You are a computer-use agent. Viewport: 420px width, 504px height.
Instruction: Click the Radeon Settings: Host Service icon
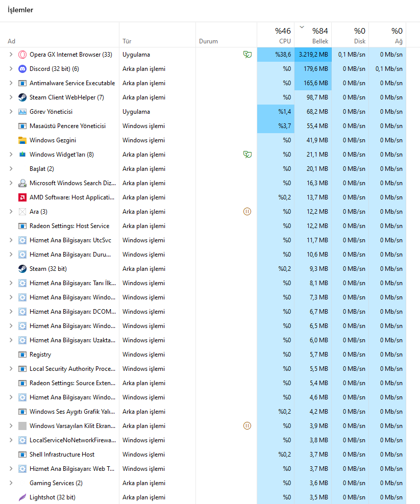pyautogui.click(x=22, y=226)
